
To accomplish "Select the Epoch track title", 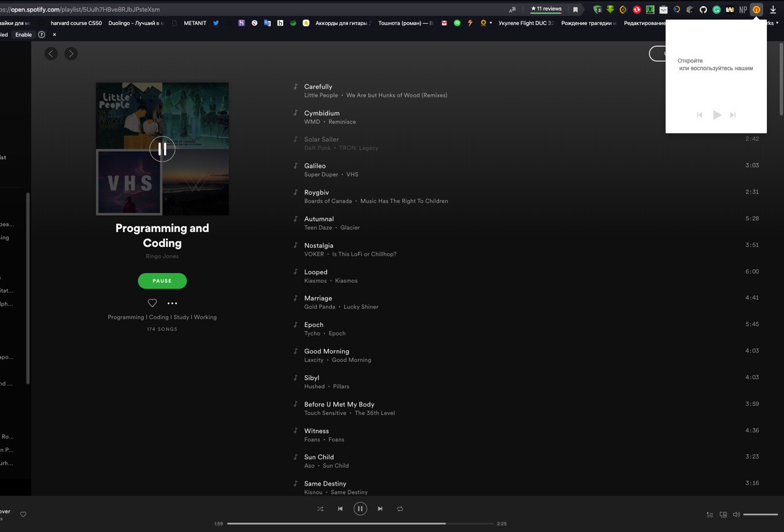I will [x=314, y=324].
